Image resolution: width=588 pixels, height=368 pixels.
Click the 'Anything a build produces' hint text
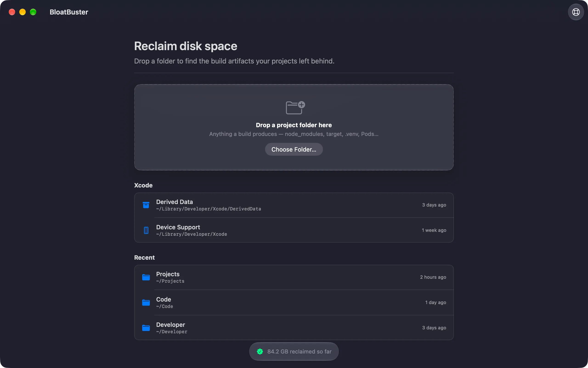point(294,134)
